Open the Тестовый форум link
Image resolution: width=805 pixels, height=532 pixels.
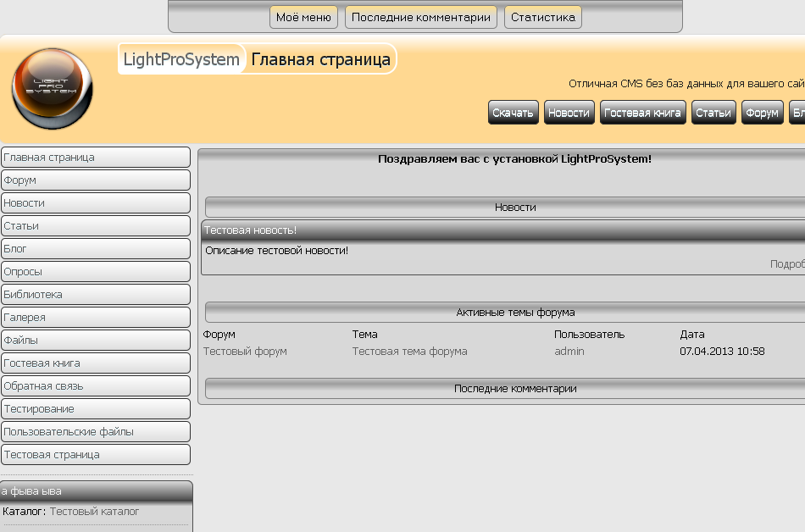coord(245,352)
